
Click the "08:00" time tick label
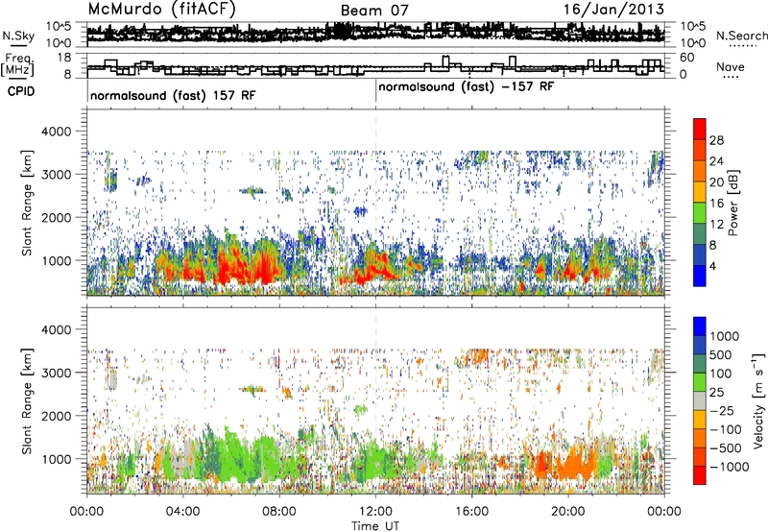click(x=279, y=512)
